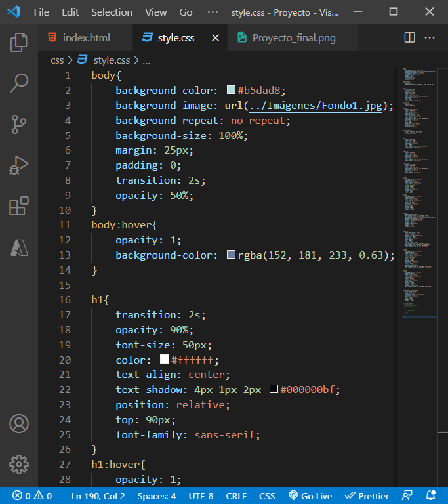Open the Accounts menu
Image resolution: width=448 pixels, height=504 pixels.
[19, 424]
